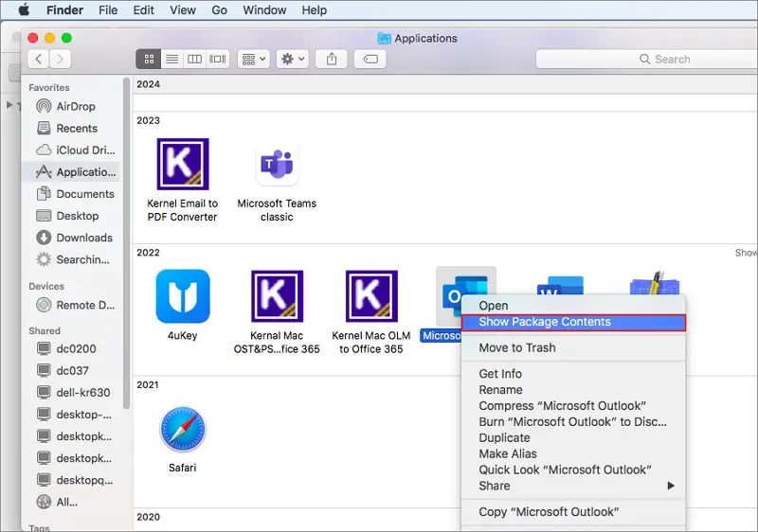This screenshot has width=758, height=532.
Task: Open the Apple menu
Action: (x=23, y=10)
